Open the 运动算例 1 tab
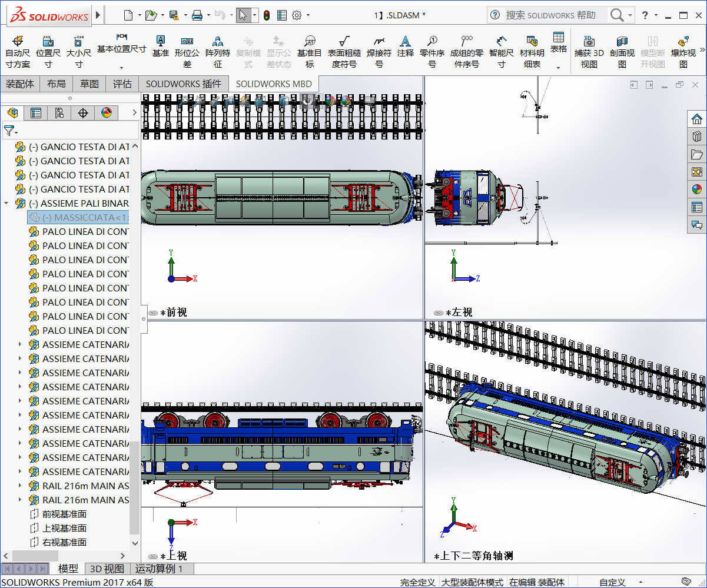The image size is (707, 588). coord(159,569)
